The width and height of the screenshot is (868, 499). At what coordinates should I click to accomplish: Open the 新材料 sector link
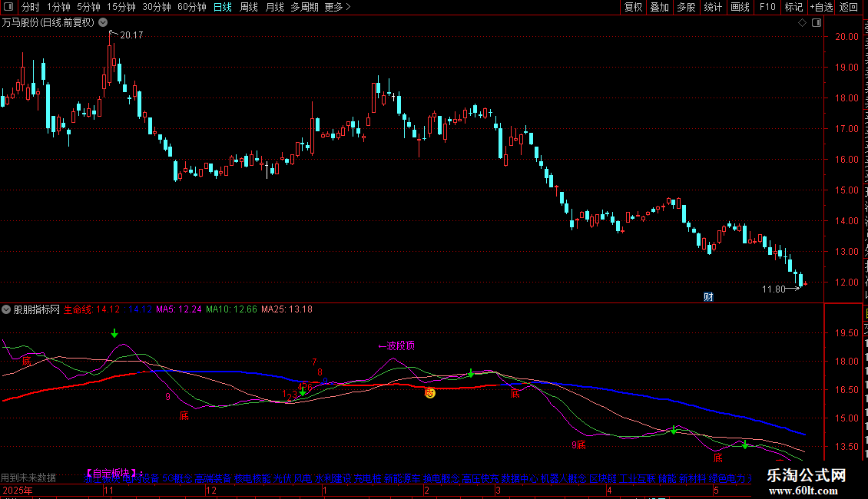pyautogui.click(x=693, y=478)
